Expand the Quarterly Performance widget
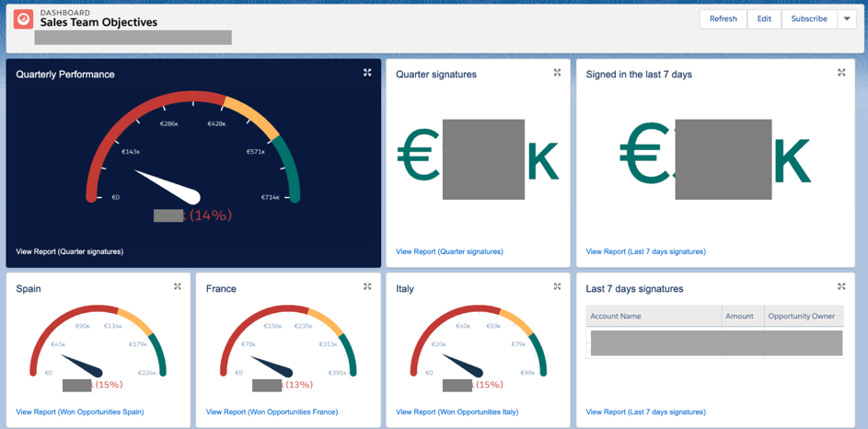The height and width of the screenshot is (429, 868). (x=367, y=73)
